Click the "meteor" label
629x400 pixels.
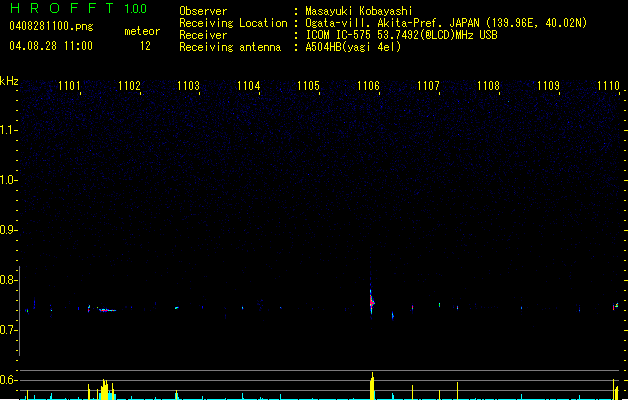coord(142,31)
